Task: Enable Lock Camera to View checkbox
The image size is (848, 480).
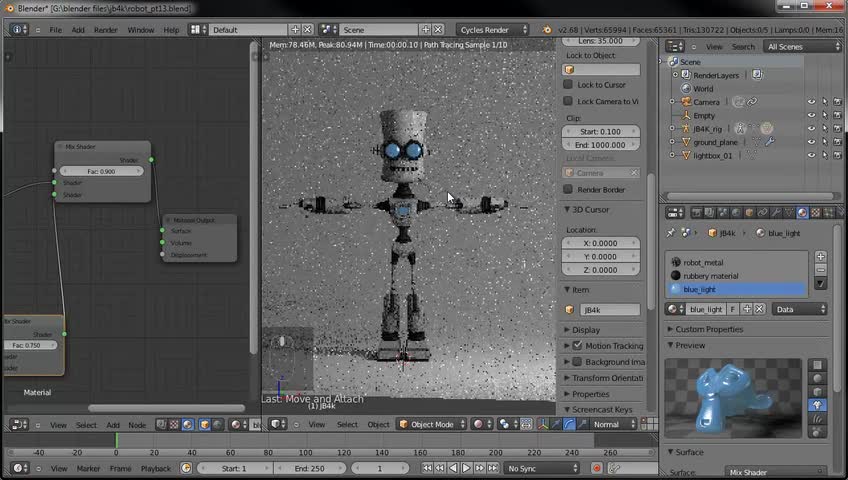Action: (568, 101)
